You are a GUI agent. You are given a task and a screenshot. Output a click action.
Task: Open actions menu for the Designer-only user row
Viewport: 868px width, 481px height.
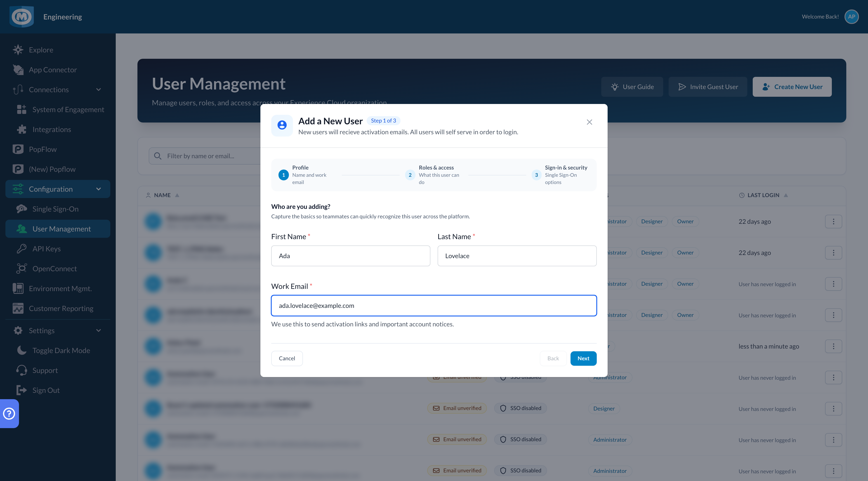[x=834, y=409]
